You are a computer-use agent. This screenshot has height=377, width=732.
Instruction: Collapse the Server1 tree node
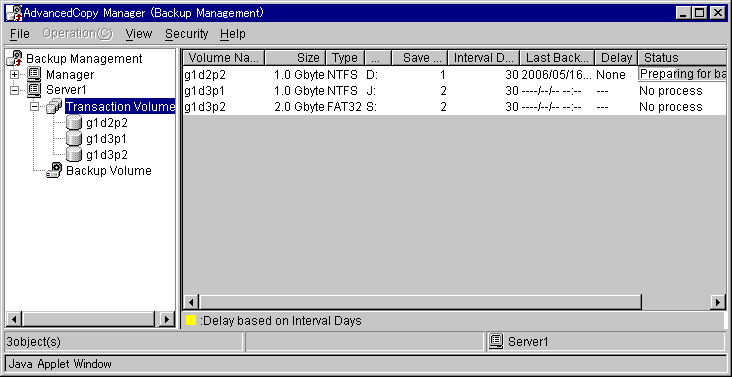(x=14, y=90)
